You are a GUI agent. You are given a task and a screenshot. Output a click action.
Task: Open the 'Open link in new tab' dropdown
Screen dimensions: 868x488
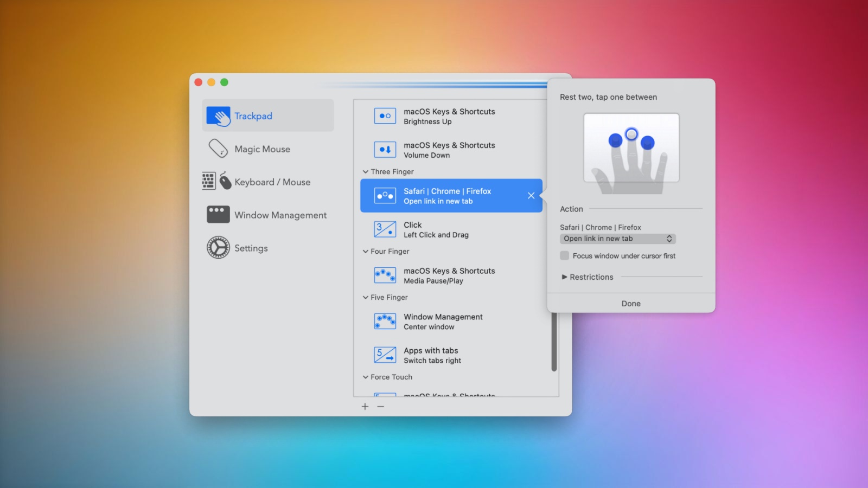click(x=617, y=239)
